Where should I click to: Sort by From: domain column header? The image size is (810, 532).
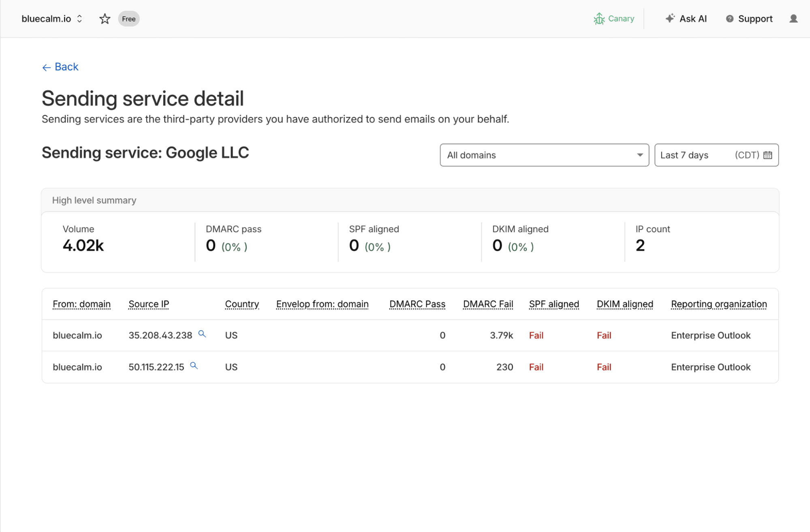pos(81,304)
